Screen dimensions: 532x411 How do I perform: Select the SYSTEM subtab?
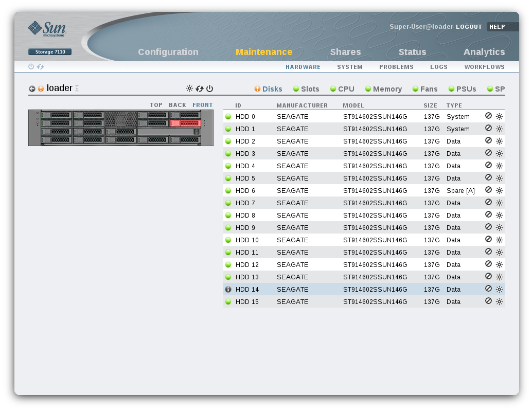tap(350, 67)
